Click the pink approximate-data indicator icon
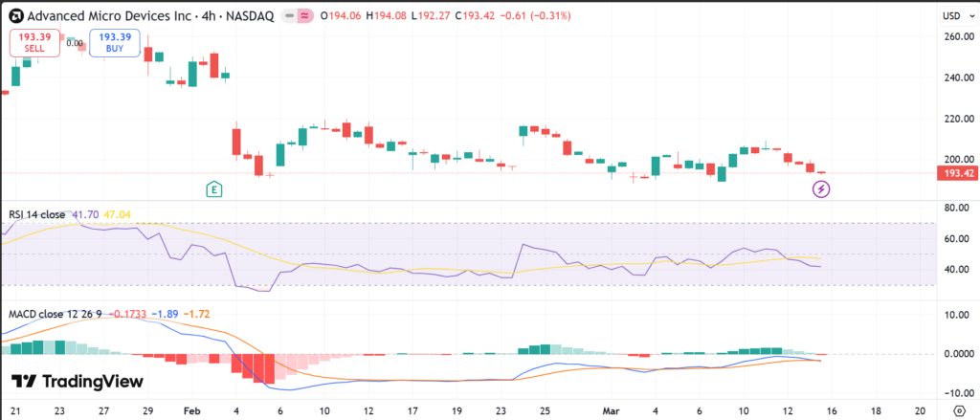This screenshot has width=980, height=420. coord(305,16)
